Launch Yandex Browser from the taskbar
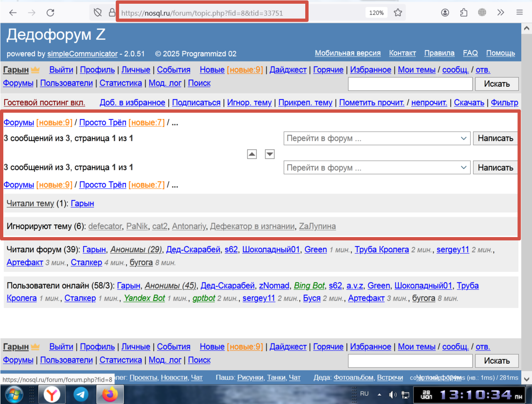The height and width of the screenshot is (404, 532). point(52,394)
